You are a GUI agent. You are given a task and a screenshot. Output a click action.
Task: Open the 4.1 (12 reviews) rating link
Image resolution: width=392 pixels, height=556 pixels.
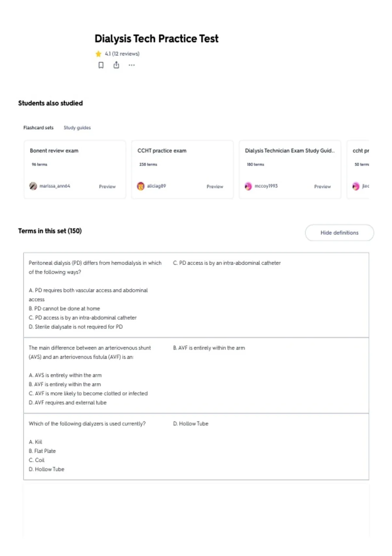point(122,54)
